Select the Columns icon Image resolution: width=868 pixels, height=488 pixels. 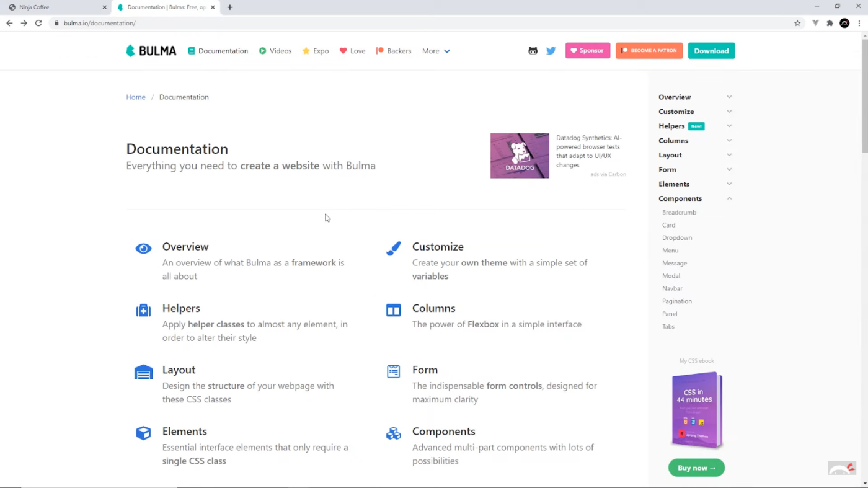(393, 309)
